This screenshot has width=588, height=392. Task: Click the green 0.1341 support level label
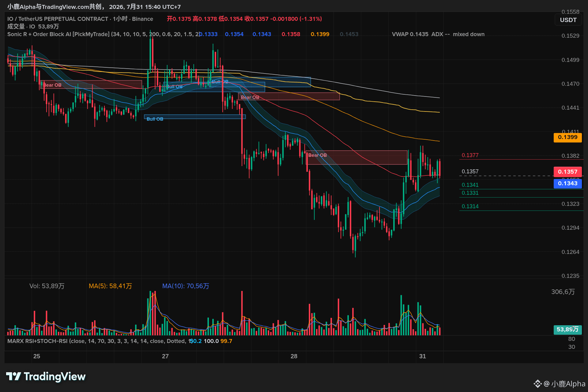(470, 185)
